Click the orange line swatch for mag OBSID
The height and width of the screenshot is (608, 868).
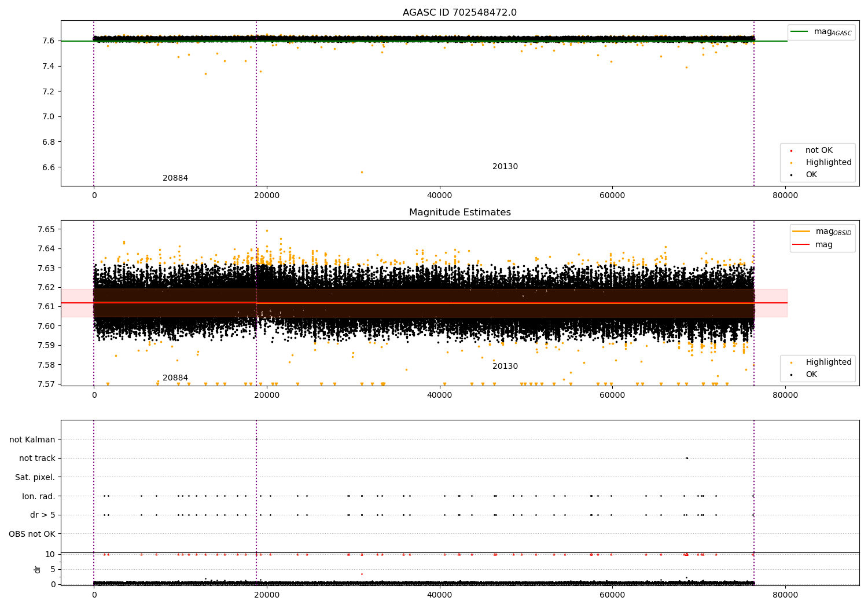801,232
